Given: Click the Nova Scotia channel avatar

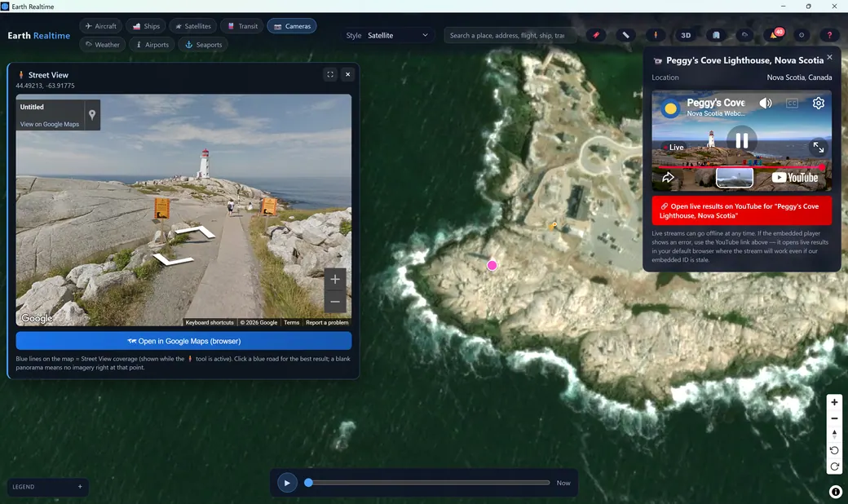Looking at the screenshot, I should coord(670,108).
